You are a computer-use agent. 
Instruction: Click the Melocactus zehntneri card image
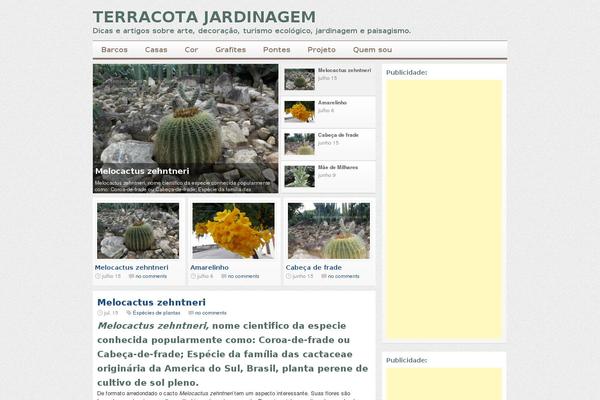(138, 231)
